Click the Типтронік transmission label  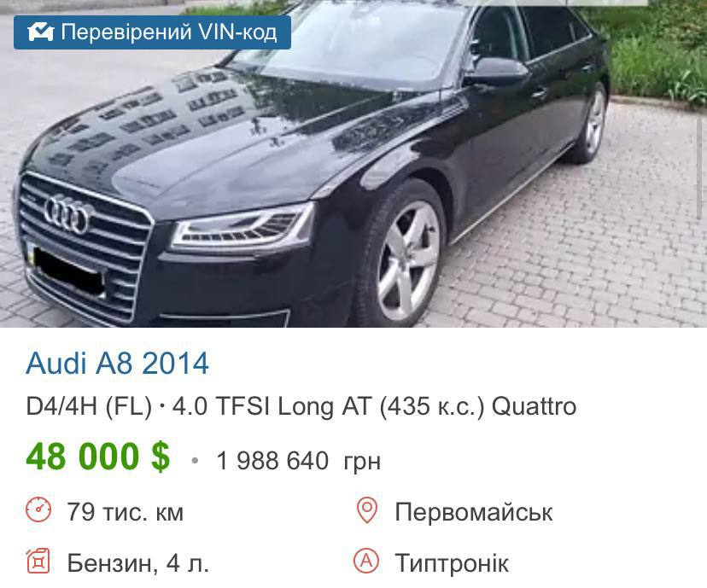(452, 562)
